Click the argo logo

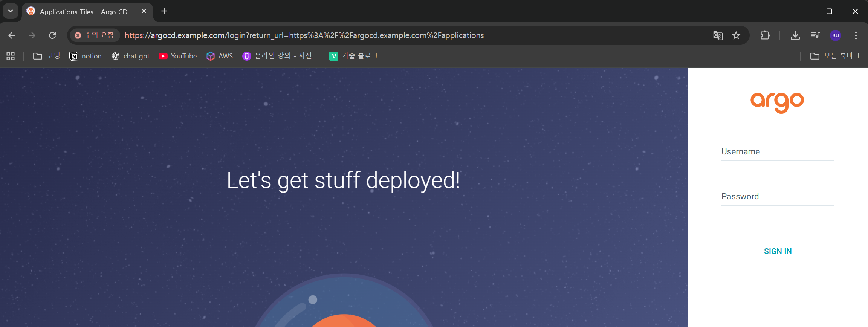tap(777, 102)
